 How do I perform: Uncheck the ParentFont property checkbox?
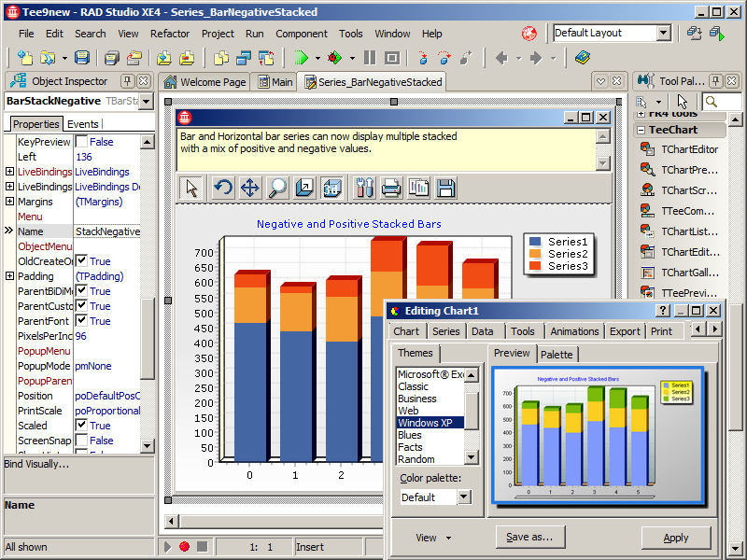(x=81, y=321)
